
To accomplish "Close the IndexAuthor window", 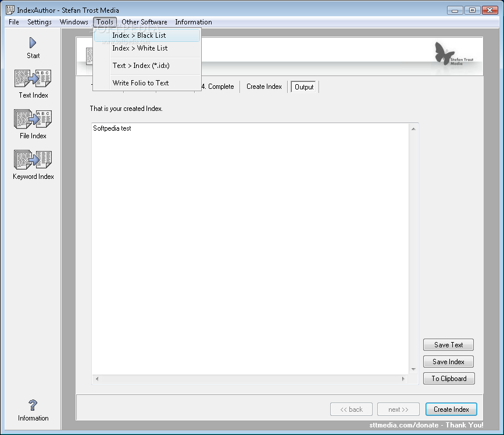I will point(490,10).
